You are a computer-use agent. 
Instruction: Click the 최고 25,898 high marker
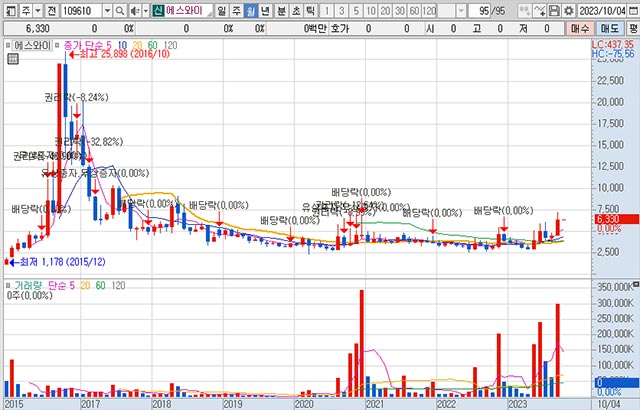pos(119,54)
